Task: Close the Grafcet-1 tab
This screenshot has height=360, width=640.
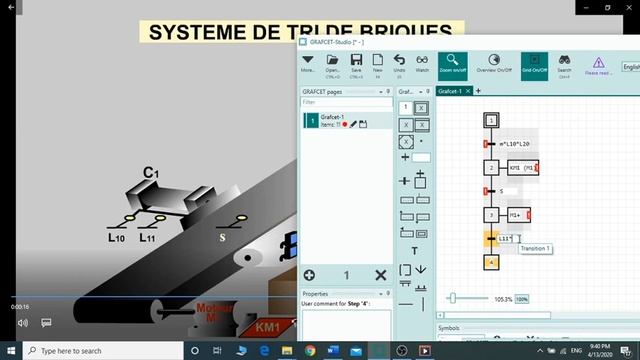Action: tap(468, 91)
